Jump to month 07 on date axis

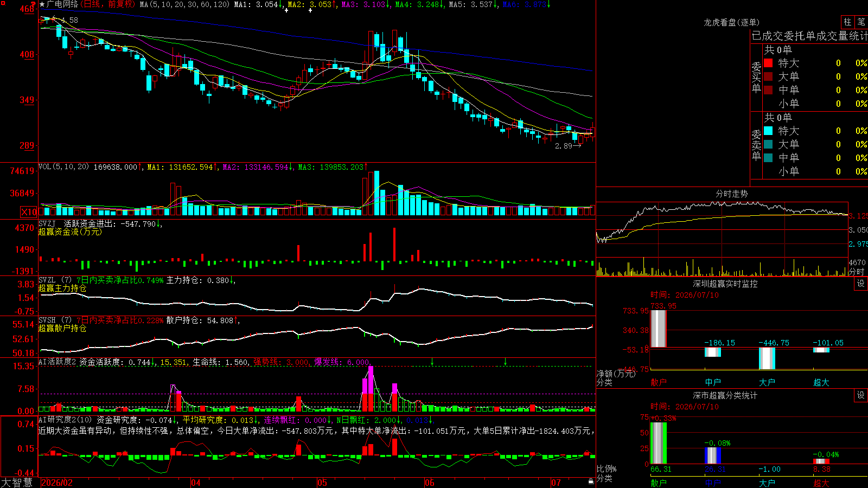tap(556, 483)
